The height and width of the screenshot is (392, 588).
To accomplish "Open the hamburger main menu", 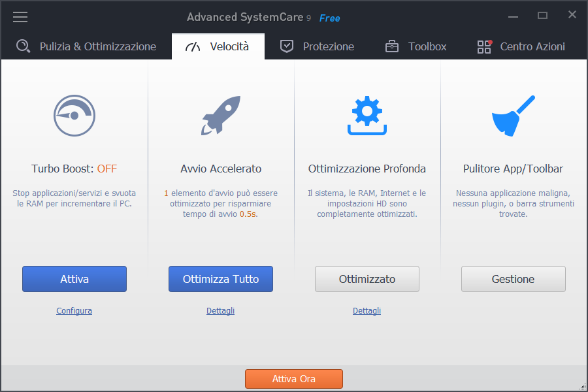I will click(x=20, y=17).
